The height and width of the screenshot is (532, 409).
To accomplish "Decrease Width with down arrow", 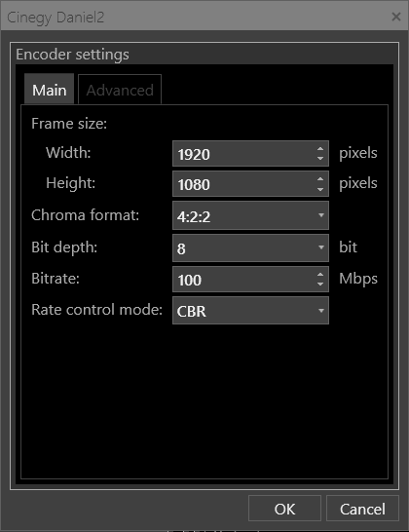I will click(320, 159).
